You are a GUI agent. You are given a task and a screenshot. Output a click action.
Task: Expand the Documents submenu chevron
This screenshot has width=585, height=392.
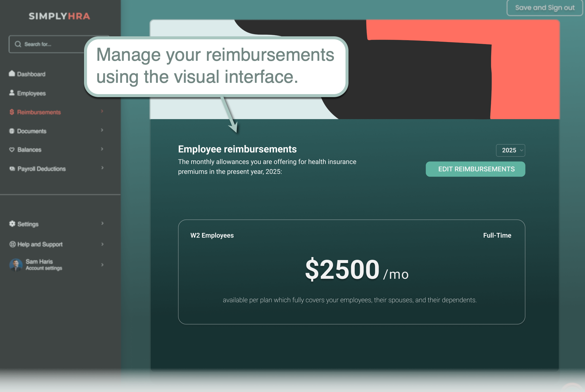tap(102, 130)
